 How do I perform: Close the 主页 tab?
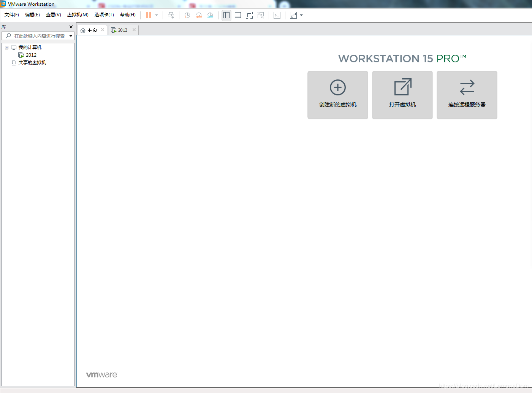(103, 30)
